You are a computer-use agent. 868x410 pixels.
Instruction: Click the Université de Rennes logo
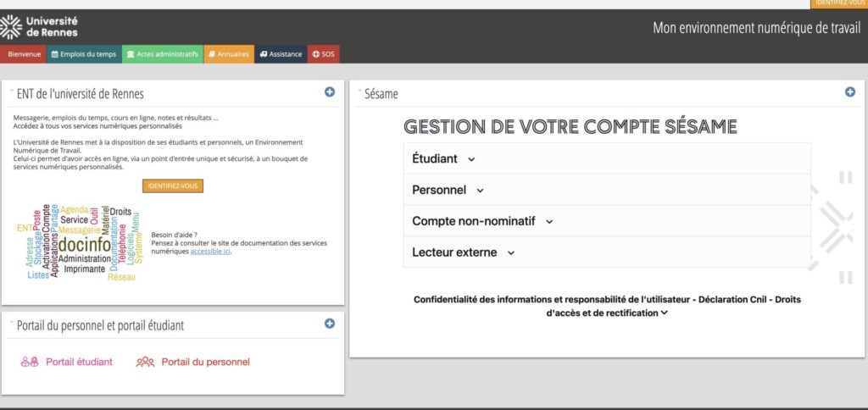click(x=40, y=26)
